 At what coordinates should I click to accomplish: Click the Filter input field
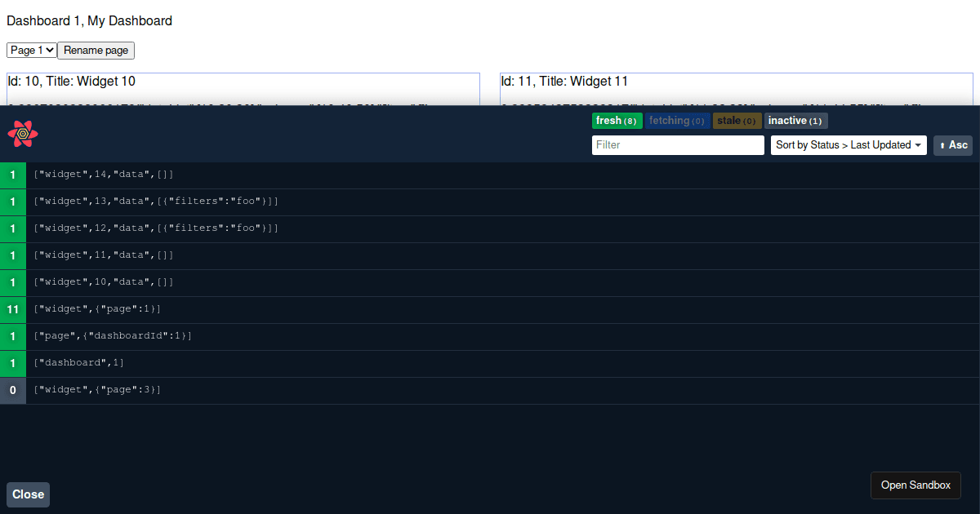[x=678, y=144]
